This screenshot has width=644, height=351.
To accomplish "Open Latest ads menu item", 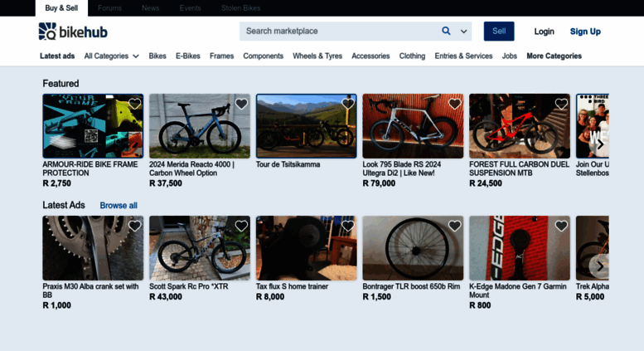I will tap(57, 56).
